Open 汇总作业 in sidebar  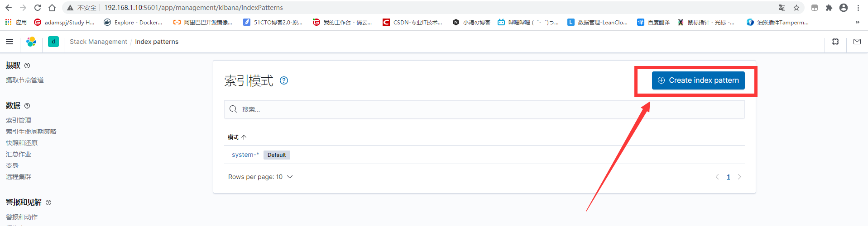click(19, 154)
